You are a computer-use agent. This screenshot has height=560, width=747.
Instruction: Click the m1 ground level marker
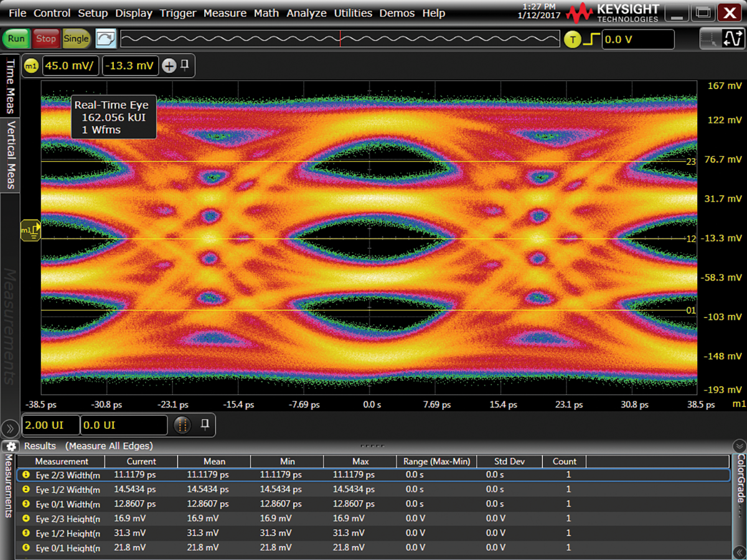(31, 231)
